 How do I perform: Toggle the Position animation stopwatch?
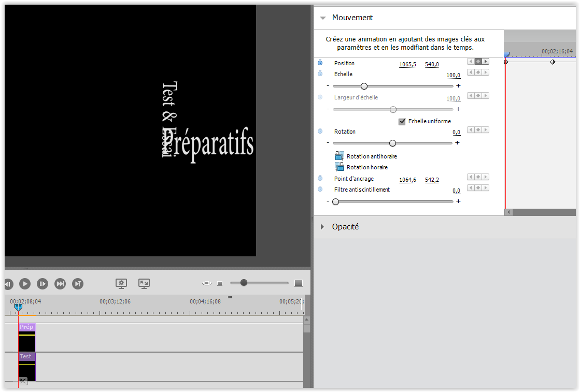tap(320, 63)
